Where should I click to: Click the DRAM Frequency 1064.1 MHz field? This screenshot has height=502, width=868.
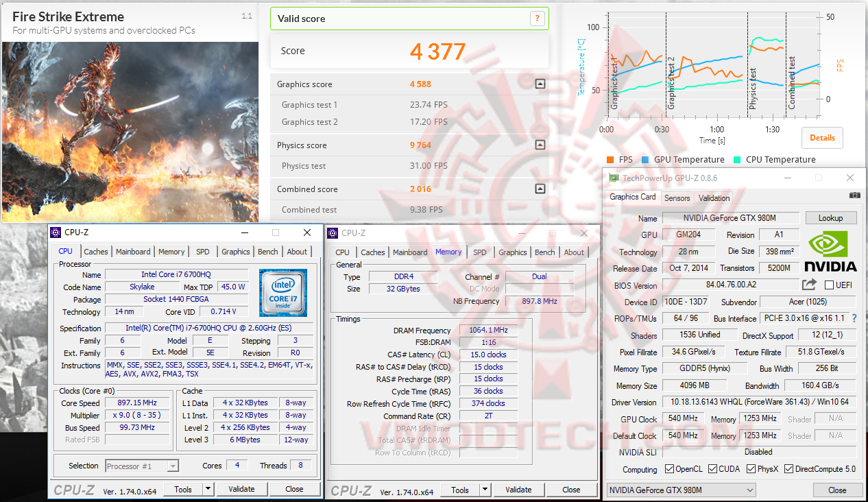(488, 330)
